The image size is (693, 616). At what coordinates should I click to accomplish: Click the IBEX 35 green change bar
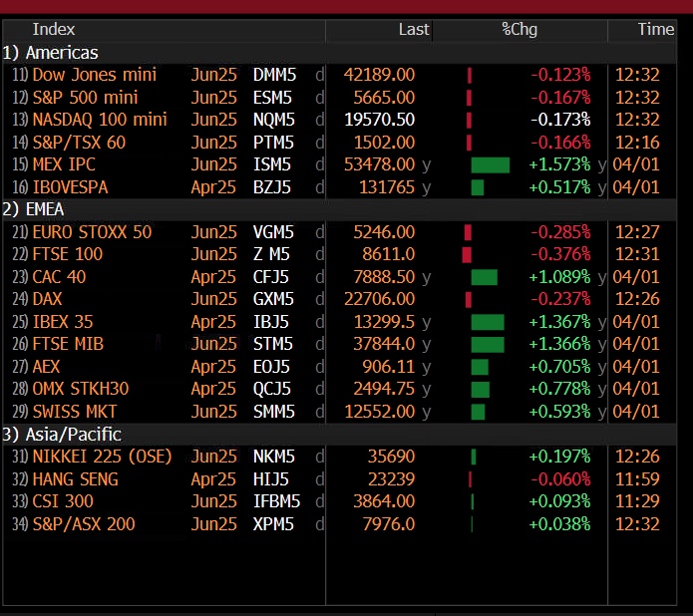click(x=488, y=323)
